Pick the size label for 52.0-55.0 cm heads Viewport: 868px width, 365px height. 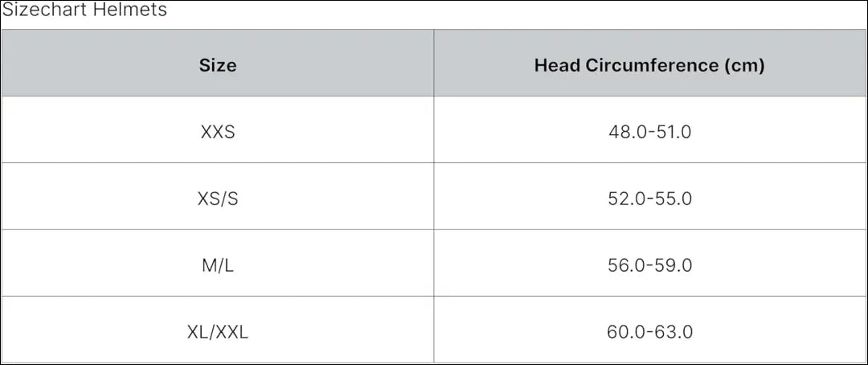coord(218,199)
